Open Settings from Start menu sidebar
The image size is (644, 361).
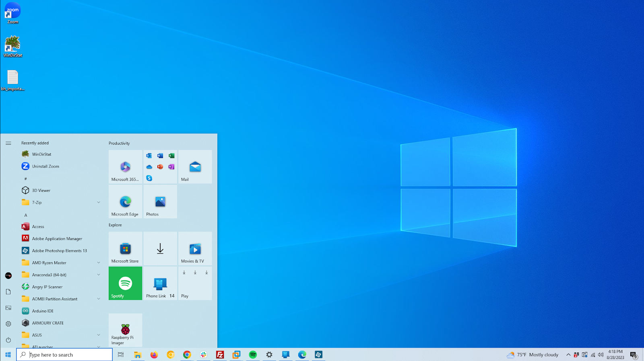(x=8, y=324)
